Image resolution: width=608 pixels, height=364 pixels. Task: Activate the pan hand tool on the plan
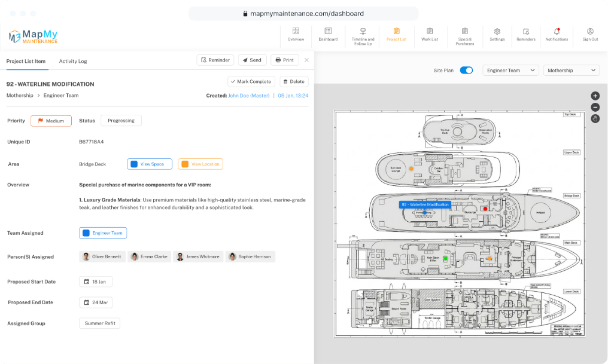click(595, 119)
